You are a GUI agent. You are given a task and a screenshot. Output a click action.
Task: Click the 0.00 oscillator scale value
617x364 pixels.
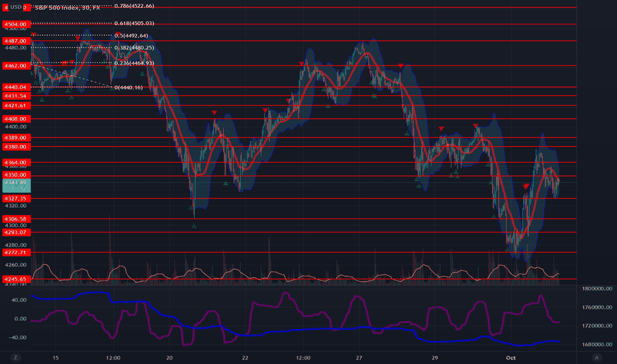[21, 319]
